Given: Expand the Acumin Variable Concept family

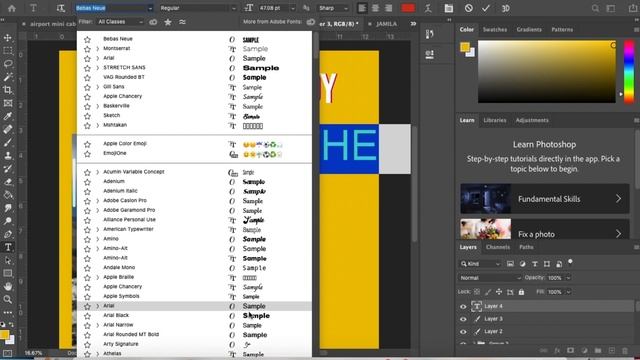Looking at the screenshot, I should coord(98,172).
